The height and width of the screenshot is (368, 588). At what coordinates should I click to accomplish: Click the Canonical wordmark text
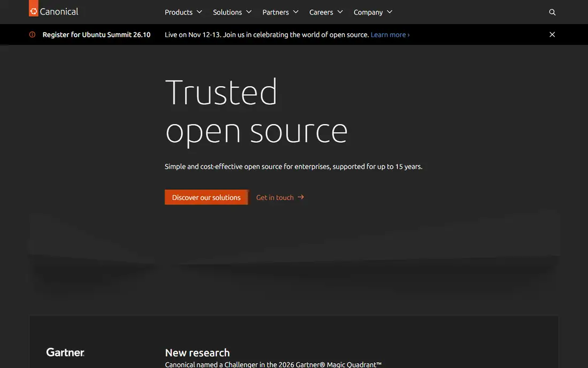[x=59, y=12]
